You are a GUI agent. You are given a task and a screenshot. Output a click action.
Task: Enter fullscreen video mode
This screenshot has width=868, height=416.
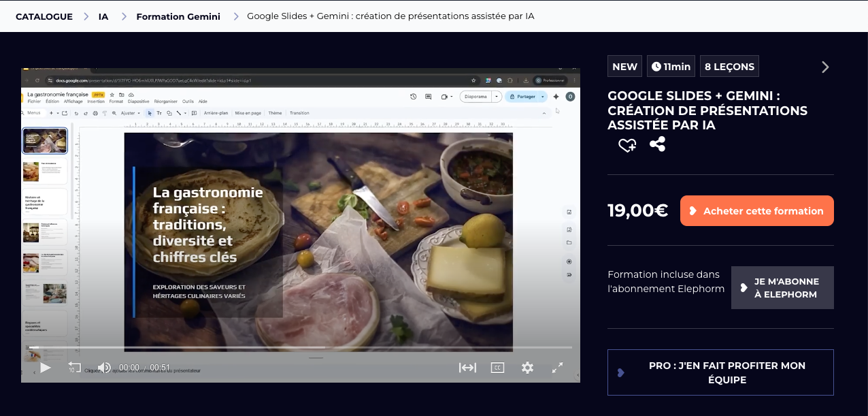click(557, 368)
